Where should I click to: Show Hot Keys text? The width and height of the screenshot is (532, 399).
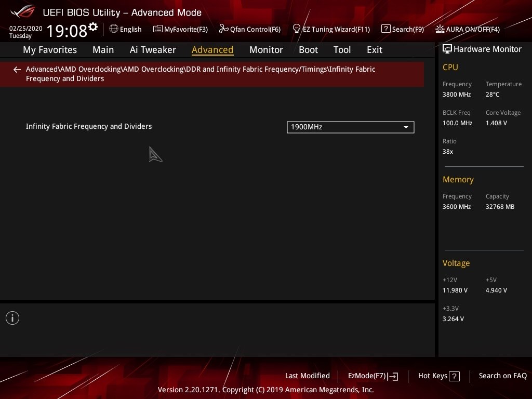433,376
